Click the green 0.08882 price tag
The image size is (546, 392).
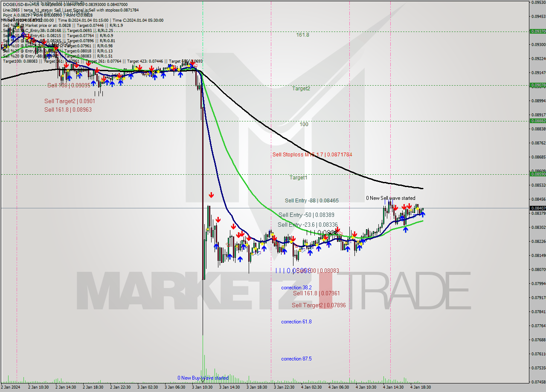pos(537,121)
